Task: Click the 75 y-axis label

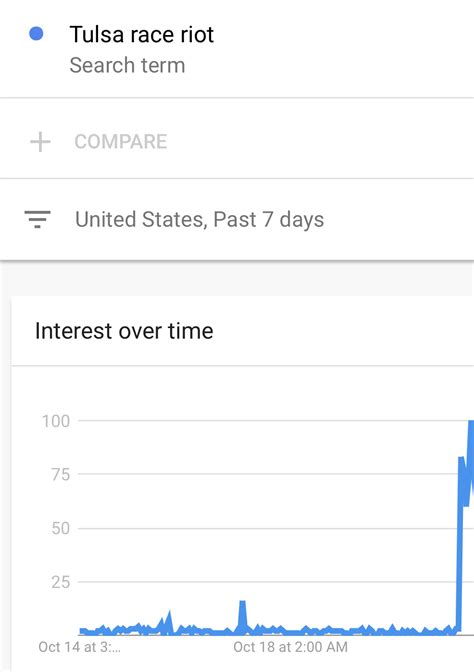Action: click(x=60, y=475)
